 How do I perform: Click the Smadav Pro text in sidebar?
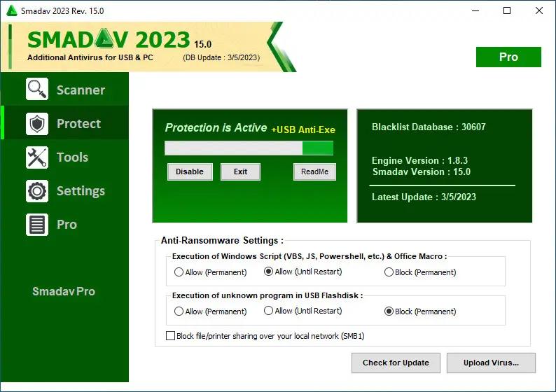tap(64, 291)
